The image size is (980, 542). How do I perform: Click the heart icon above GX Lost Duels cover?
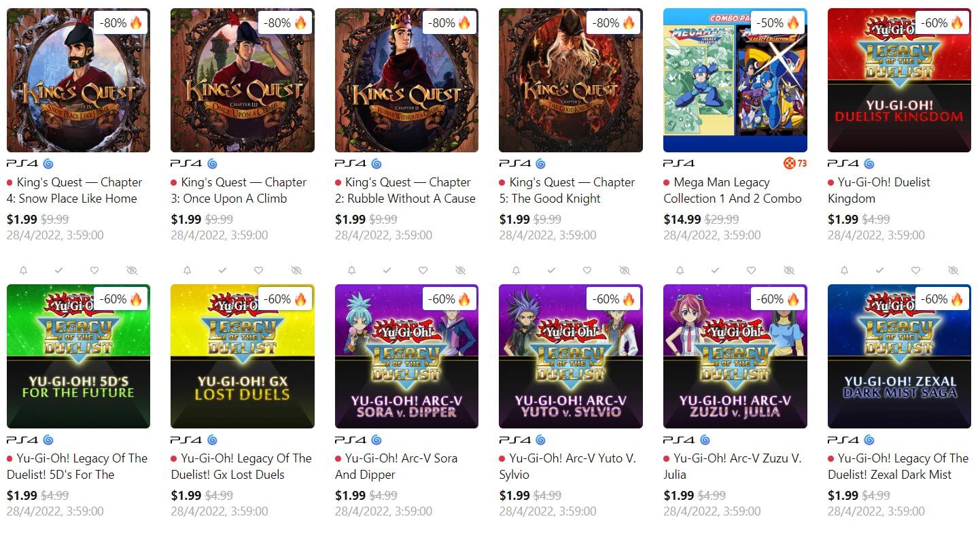(x=258, y=271)
